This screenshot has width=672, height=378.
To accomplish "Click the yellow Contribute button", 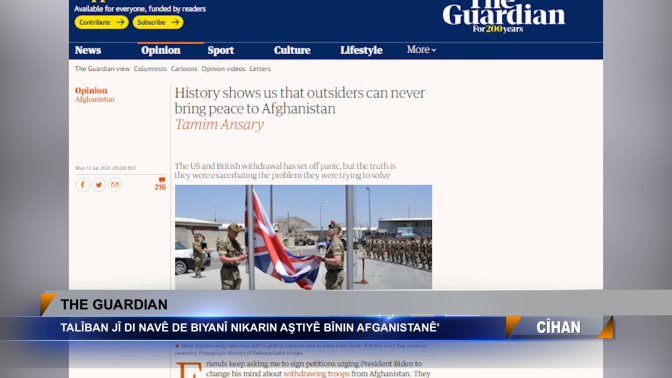I will [x=101, y=22].
